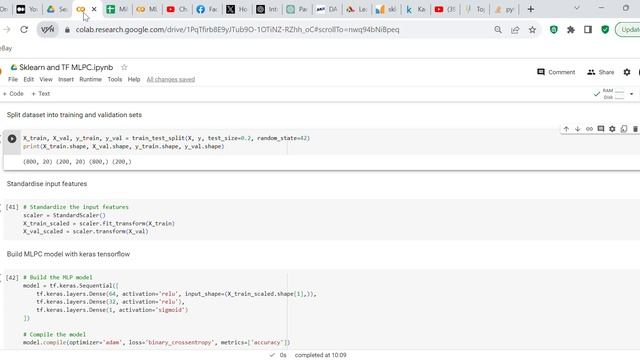The image size is (640, 360).
Task: Open the Tools menu
Action: pos(115,79)
